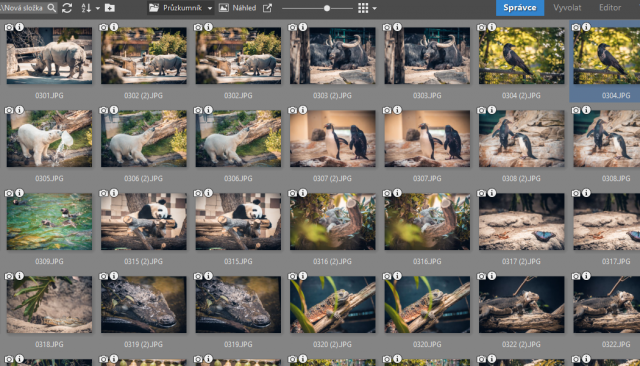Click the info icon on 0301.JPG thumbnail
Viewport: 640px width, 366px height.
click(19, 27)
